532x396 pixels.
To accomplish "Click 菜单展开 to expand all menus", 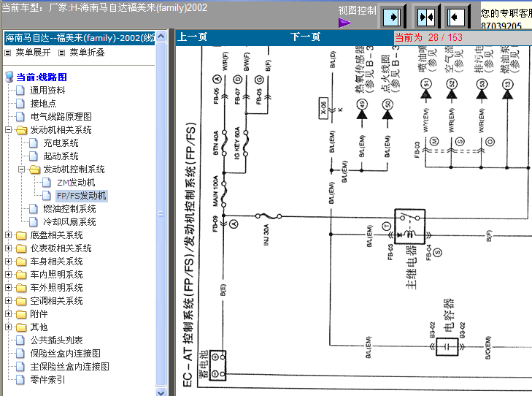I will (x=34, y=53).
